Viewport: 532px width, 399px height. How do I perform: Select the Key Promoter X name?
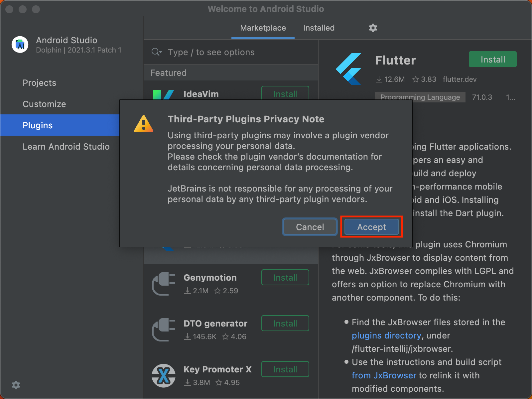tap(217, 369)
